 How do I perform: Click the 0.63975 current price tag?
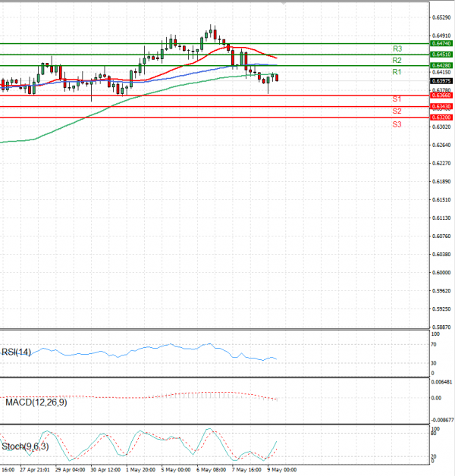441,80
